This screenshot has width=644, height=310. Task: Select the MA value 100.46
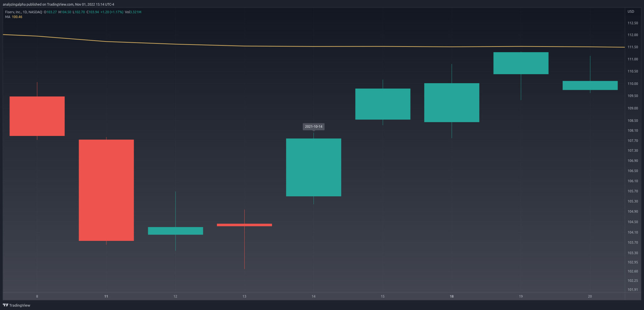[16, 17]
